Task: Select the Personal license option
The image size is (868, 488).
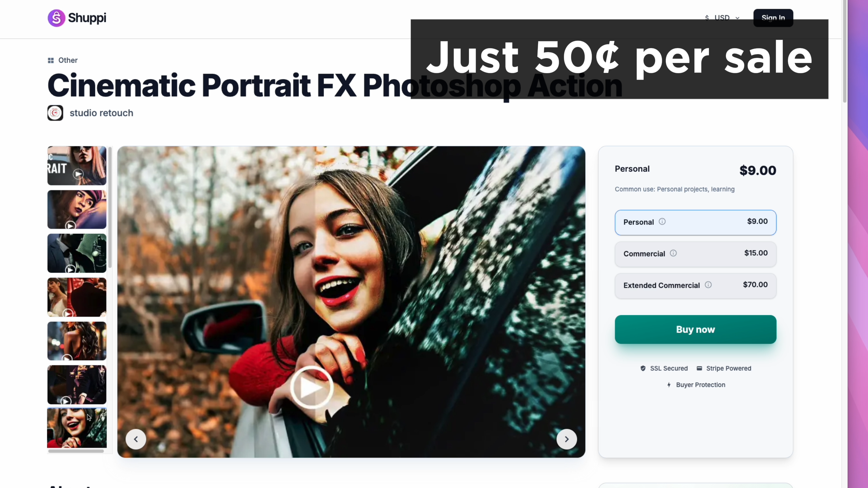Action: click(695, 222)
